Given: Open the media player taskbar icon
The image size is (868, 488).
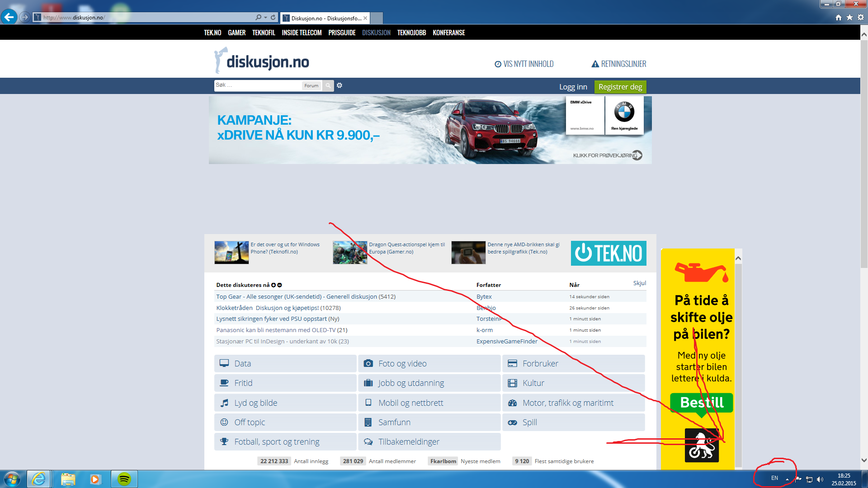Looking at the screenshot, I should click(95, 479).
